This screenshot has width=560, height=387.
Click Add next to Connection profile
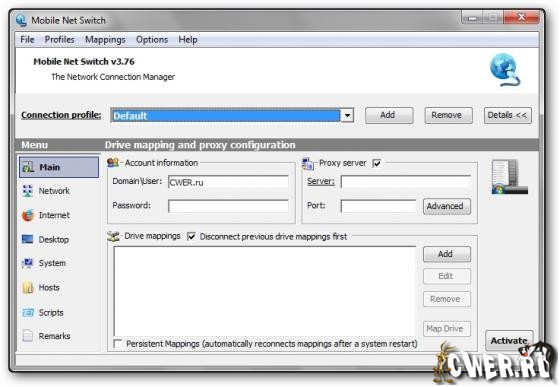[x=389, y=115]
